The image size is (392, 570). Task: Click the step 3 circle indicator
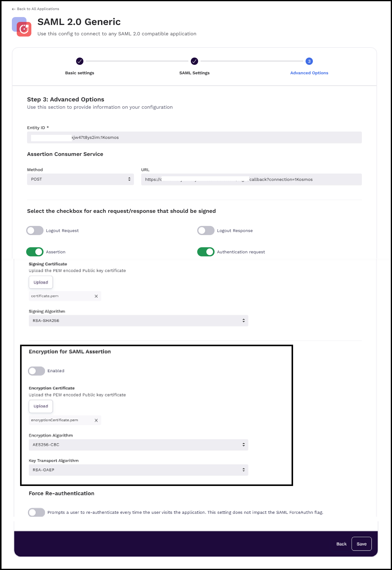pyautogui.click(x=309, y=61)
